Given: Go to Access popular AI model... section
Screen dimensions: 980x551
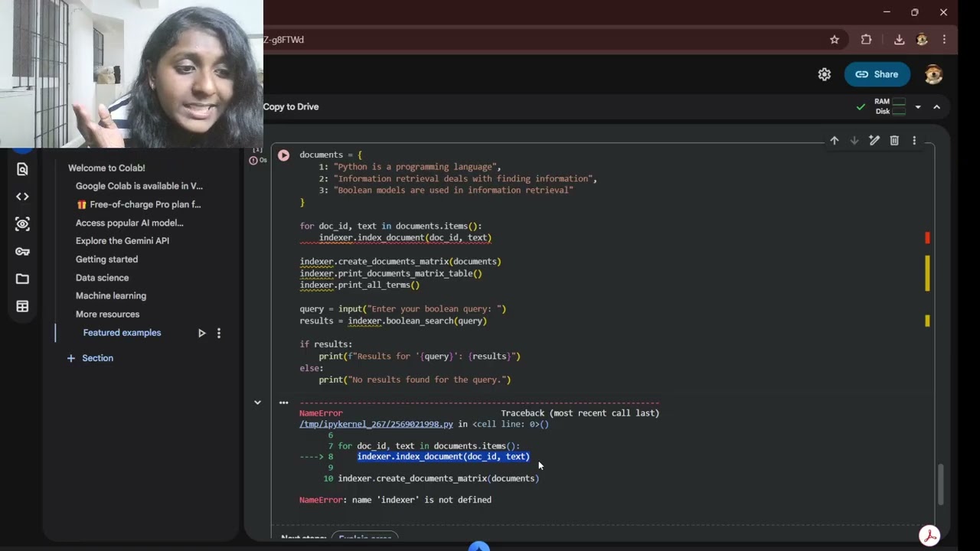Looking at the screenshot, I should [129, 223].
